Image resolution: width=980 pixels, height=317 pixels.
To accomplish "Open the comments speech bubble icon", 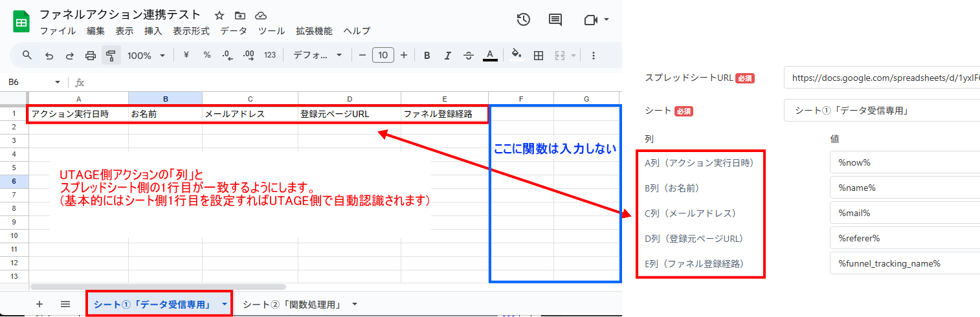I will [x=555, y=20].
